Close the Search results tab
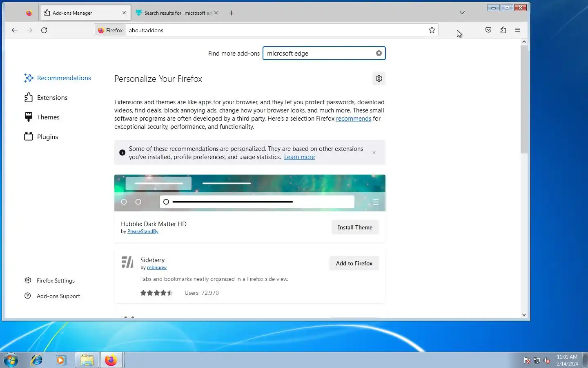The image size is (588, 368). pyautogui.click(x=216, y=13)
